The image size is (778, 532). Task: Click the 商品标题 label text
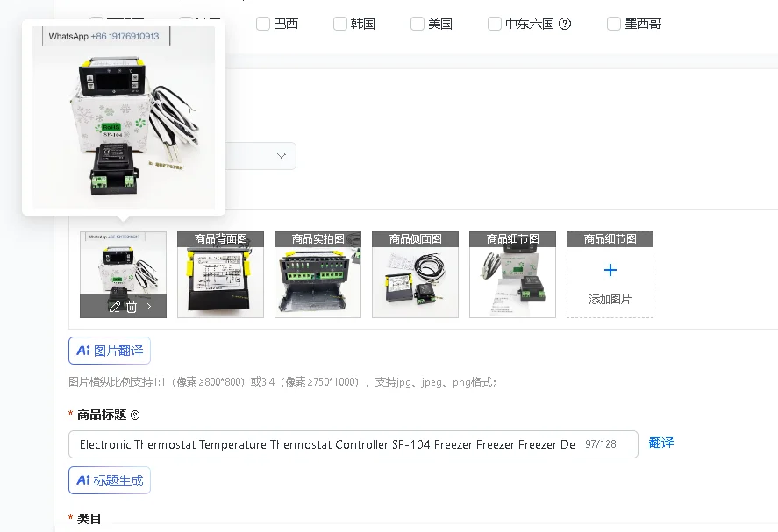pyautogui.click(x=102, y=415)
